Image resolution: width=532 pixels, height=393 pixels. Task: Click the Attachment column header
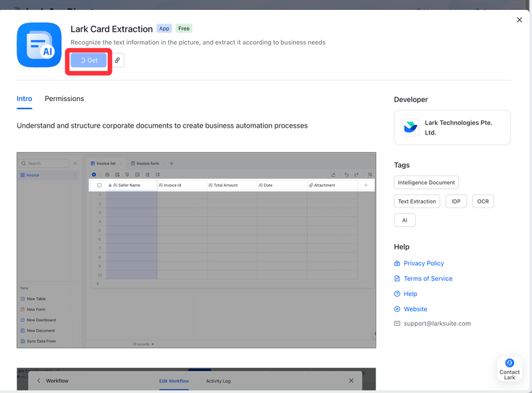[332, 186]
